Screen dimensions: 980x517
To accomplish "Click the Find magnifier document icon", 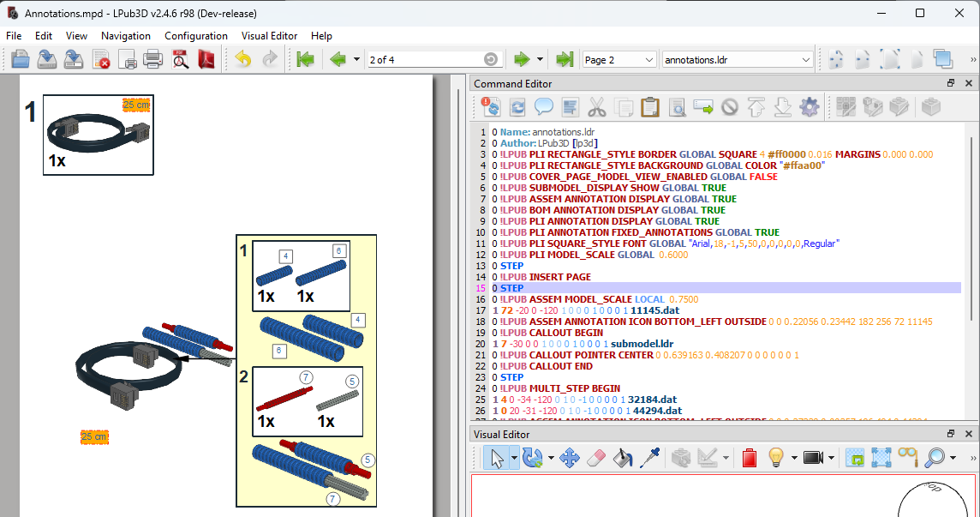I will click(677, 107).
